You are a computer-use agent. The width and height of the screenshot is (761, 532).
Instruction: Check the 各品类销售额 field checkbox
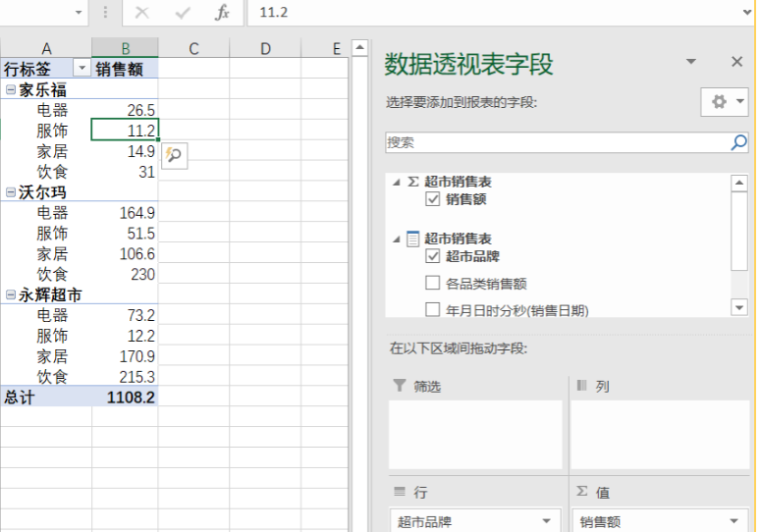click(x=432, y=283)
